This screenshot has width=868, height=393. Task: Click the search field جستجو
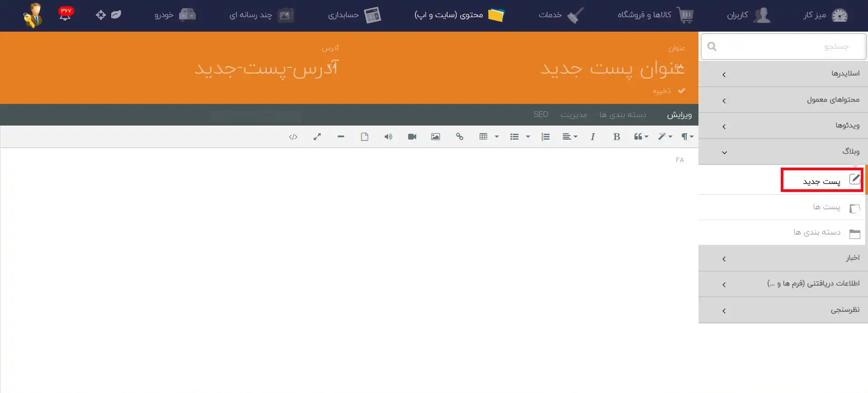[x=783, y=47]
